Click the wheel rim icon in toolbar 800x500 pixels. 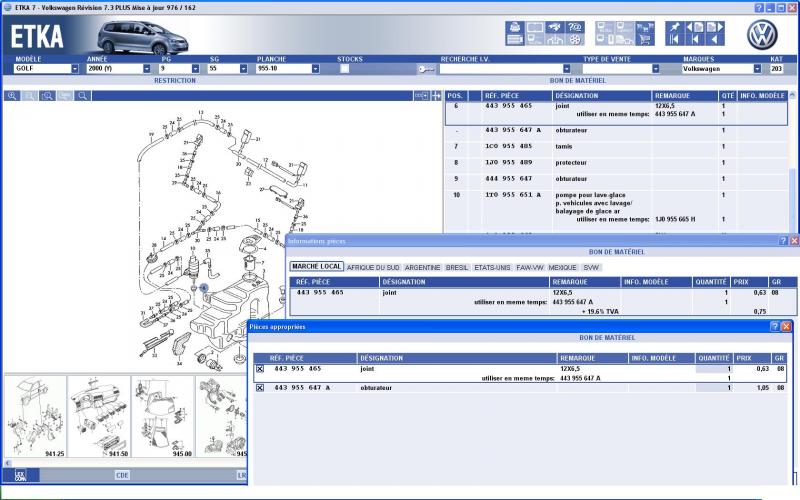575,39
